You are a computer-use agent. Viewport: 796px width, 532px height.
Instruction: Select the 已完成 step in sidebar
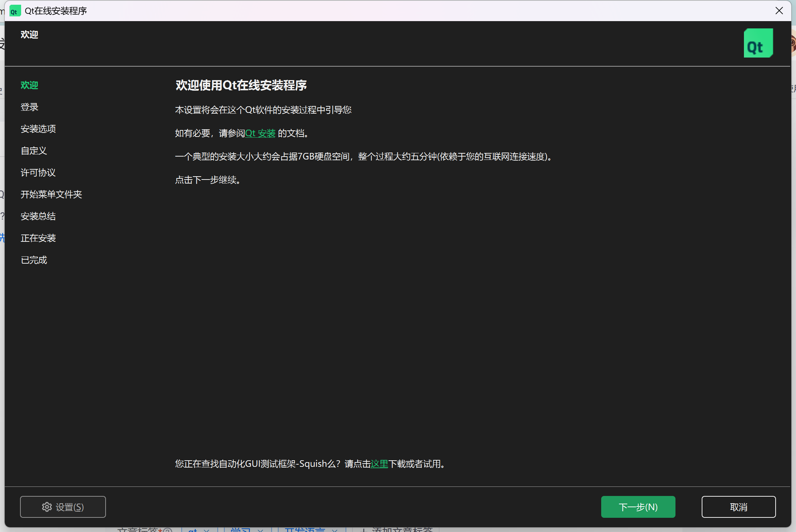34,260
